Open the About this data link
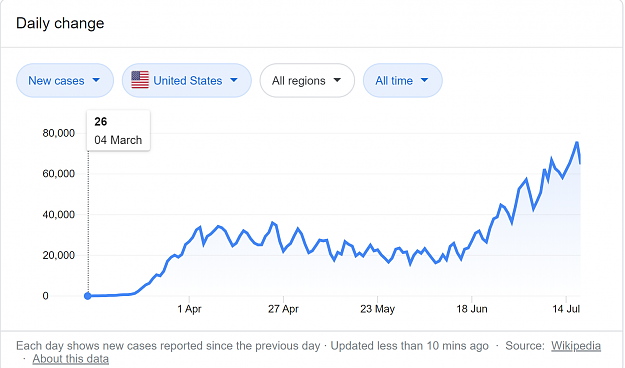Viewport: 625px width, 368px height. [x=71, y=359]
